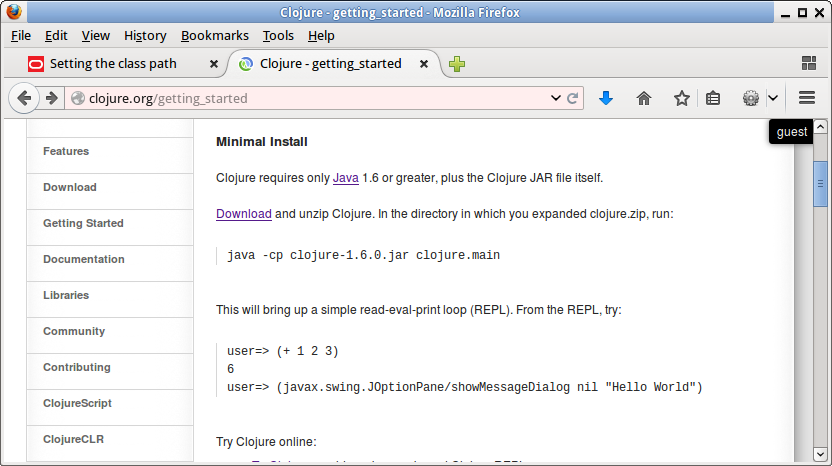
Task: Click the showMessageDialog code line
Action: (465, 387)
